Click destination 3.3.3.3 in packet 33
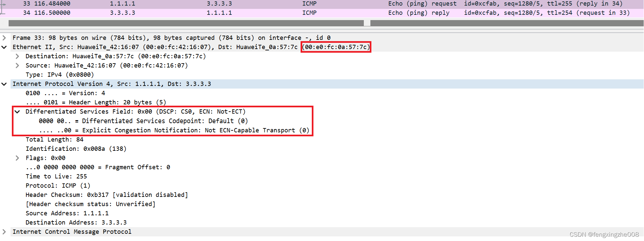Image resolution: width=644 pixels, height=241 pixels. coord(219,4)
